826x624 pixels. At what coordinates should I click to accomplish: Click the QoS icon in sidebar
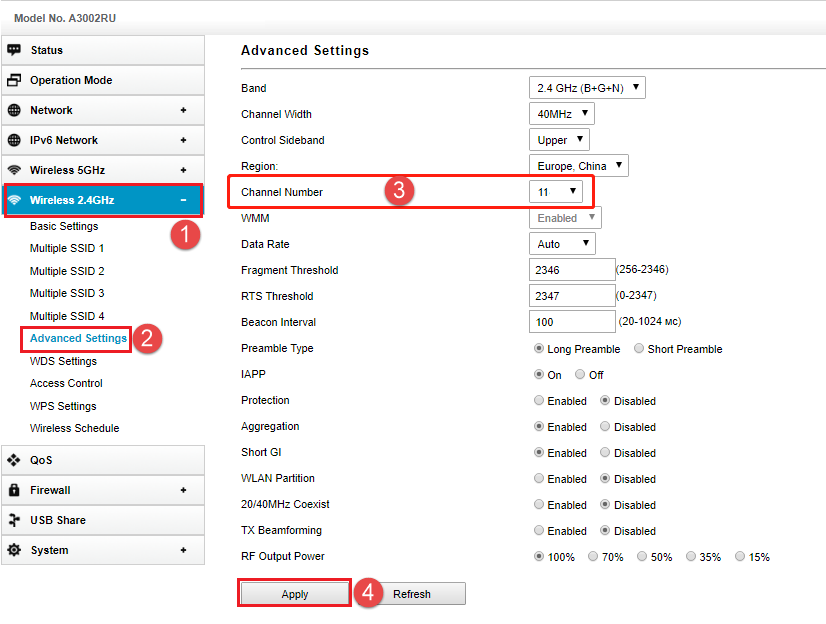pos(14,460)
